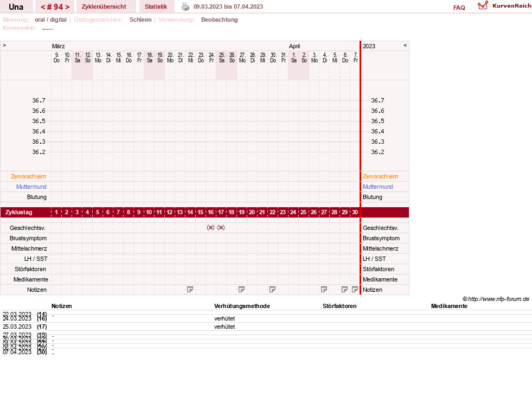
Task: Click the Zyklustag header label
Action: pyautogui.click(x=18, y=213)
